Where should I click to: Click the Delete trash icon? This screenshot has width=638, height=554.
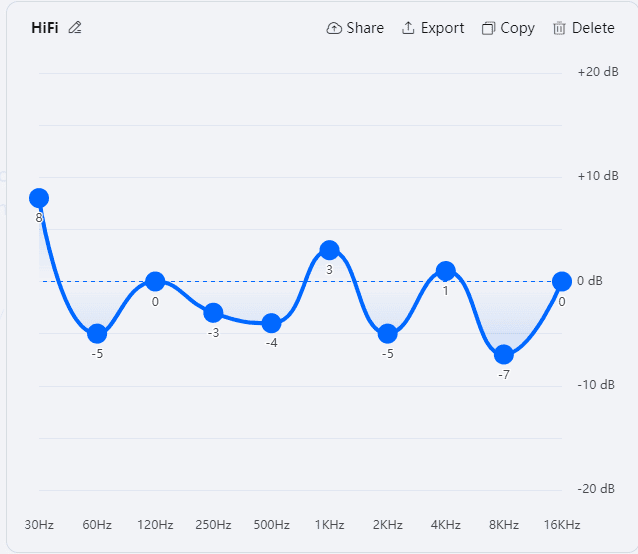pos(559,28)
